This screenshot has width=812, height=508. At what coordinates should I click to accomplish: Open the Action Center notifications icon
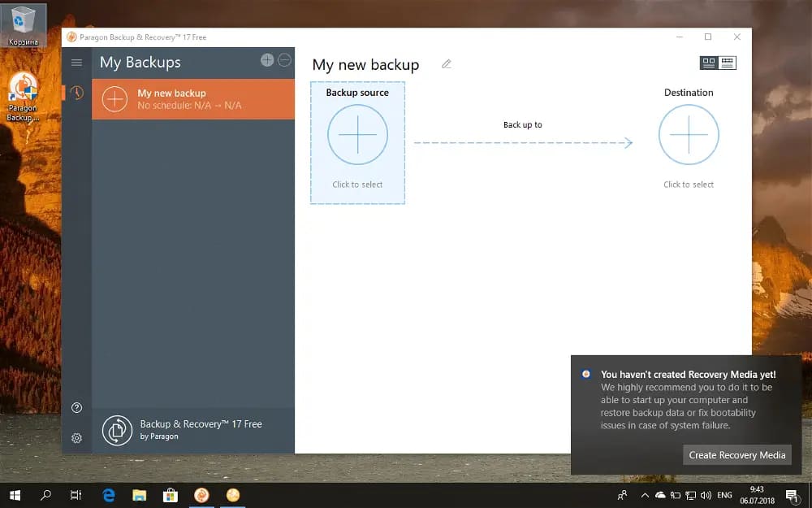click(793, 496)
